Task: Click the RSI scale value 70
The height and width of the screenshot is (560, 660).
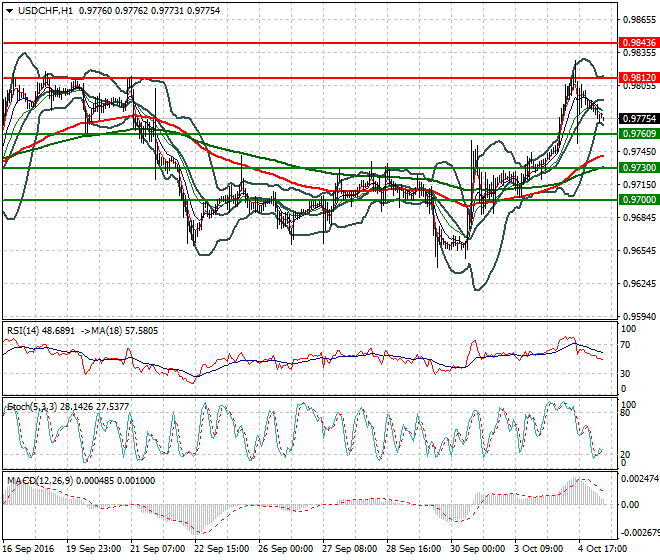Action: pyautogui.click(x=625, y=345)
